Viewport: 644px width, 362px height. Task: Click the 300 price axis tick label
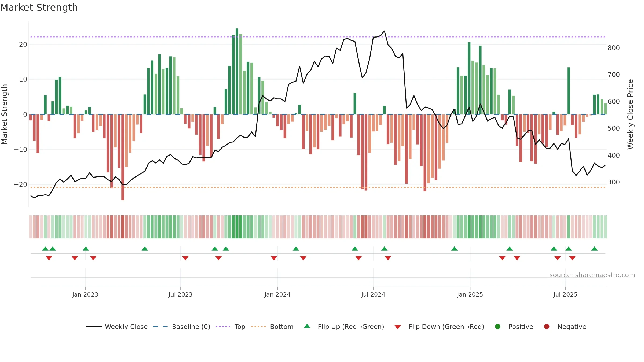pyautogui.click(x=614, y=182)
